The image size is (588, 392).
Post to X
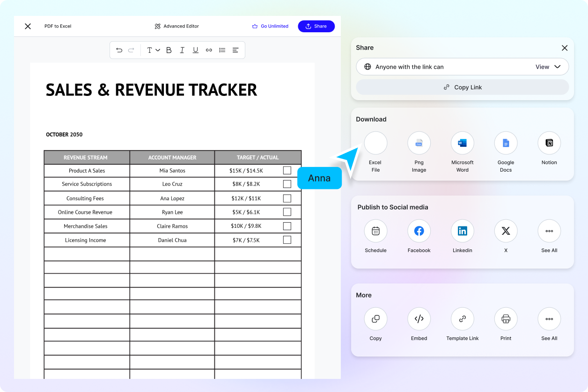pos(506,231)
